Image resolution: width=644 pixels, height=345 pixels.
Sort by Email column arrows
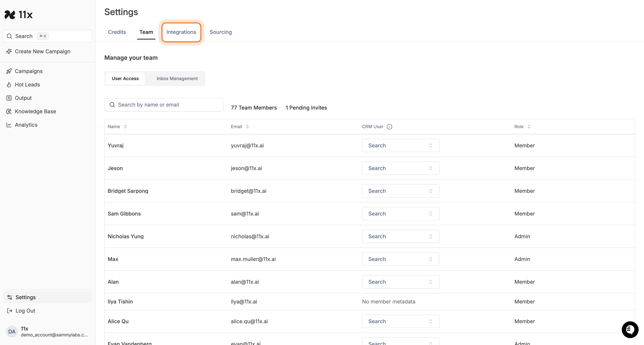(x=247, y=127)
